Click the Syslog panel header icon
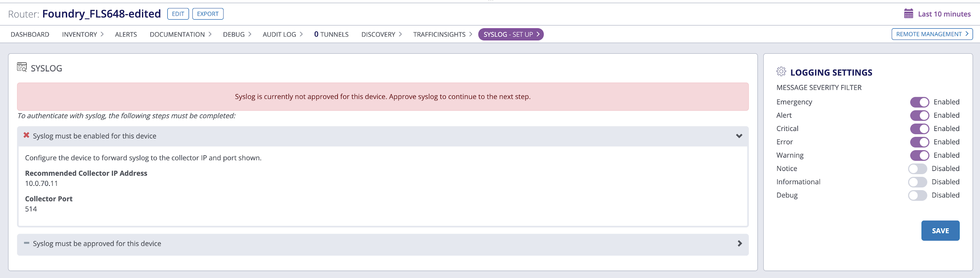 tap(22, 67)
